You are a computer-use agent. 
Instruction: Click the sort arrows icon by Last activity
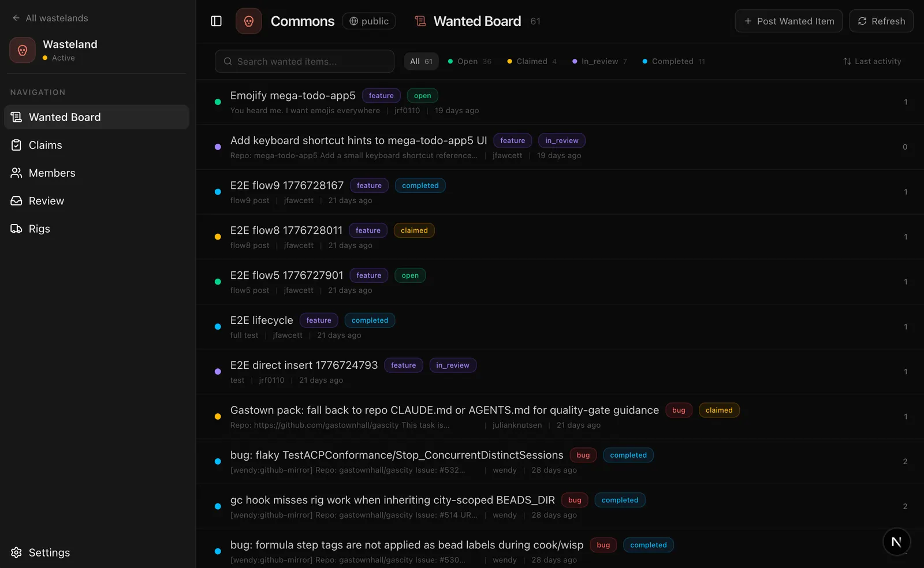(847, 62)
